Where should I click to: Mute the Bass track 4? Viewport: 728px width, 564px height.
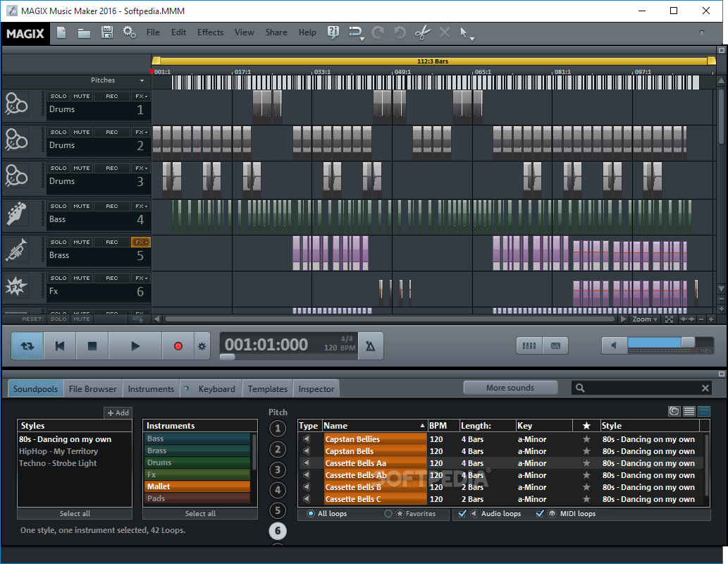coord(82,206)
